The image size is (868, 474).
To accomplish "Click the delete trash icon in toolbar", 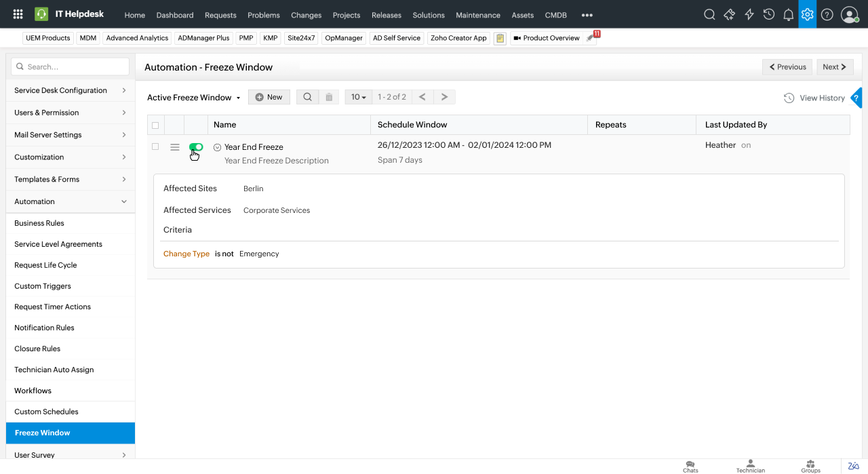I will click(x=329, y=97).
